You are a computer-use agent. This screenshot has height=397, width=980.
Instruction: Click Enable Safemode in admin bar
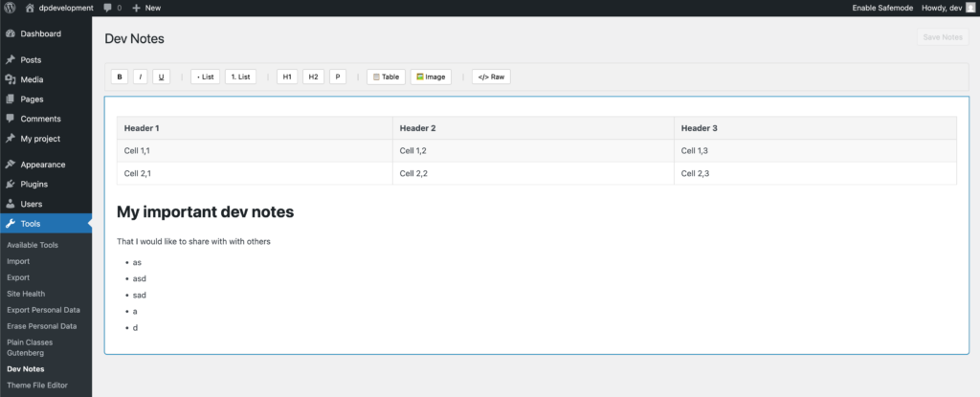click(x=882, y=8)
